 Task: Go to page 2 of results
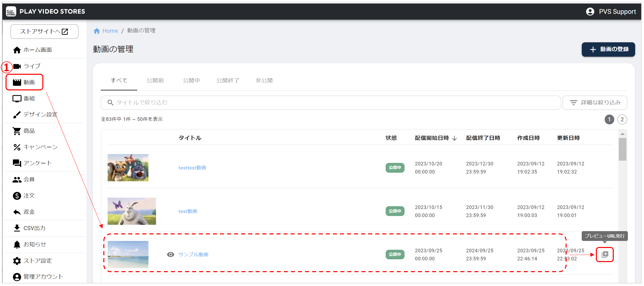(622, 119)
